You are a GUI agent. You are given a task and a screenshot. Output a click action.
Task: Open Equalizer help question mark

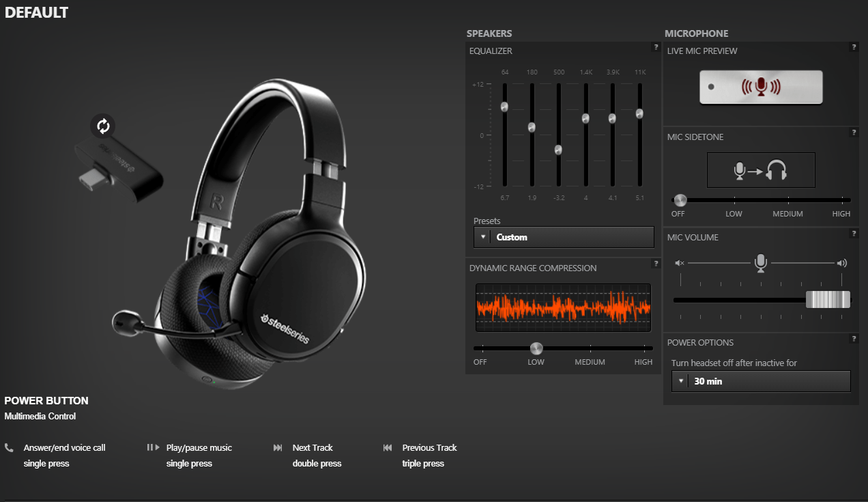coord(656,47)
